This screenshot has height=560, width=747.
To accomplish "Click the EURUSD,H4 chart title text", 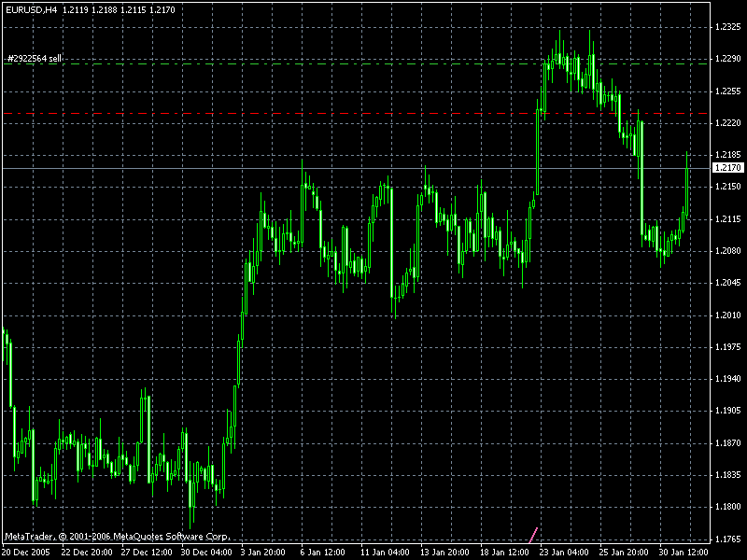I will point(31,9).
